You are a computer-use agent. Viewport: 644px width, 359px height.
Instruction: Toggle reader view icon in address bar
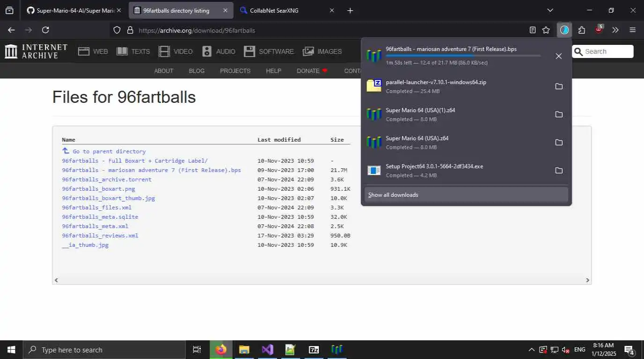pyautogui.click(x=533, y=30)
